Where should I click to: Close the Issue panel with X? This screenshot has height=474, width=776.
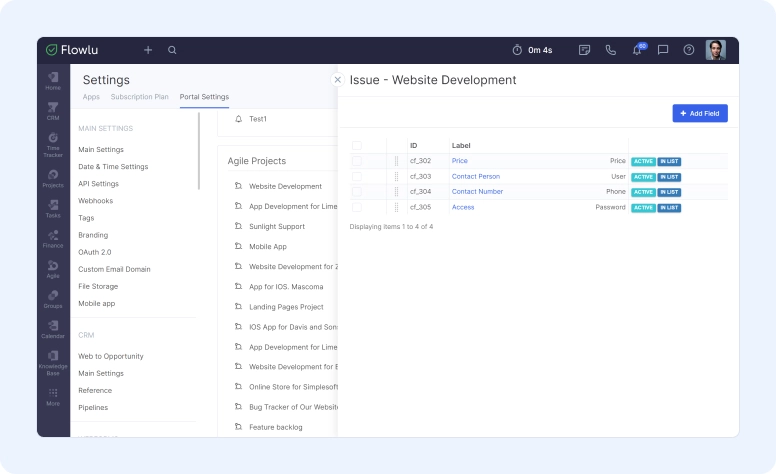[x=338, y=80]
